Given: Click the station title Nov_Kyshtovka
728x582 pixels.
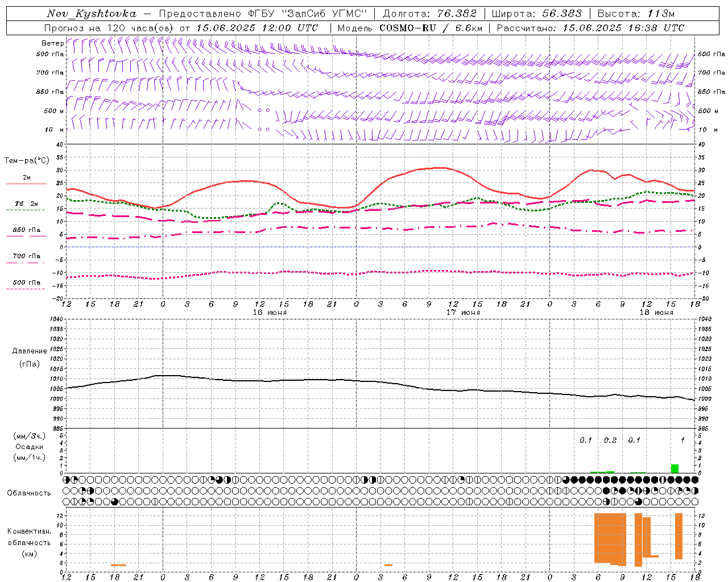Looking at the screenshot, I should pos(92,14).
